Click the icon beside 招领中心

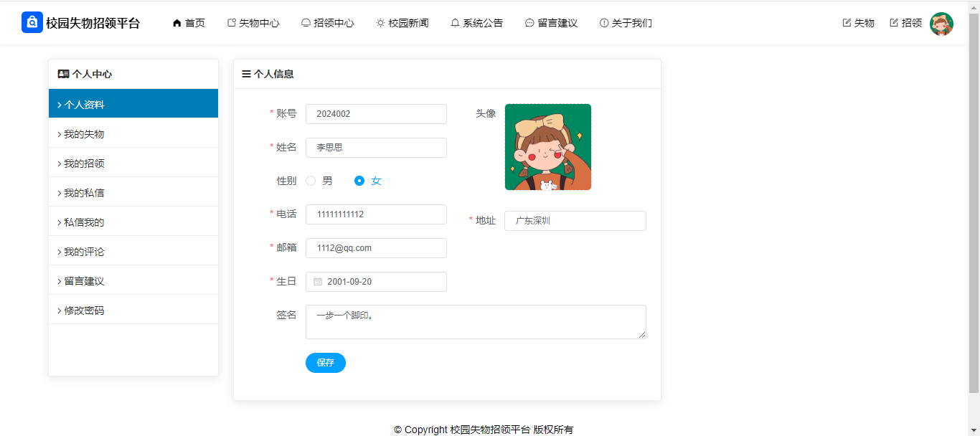(306, 23)
